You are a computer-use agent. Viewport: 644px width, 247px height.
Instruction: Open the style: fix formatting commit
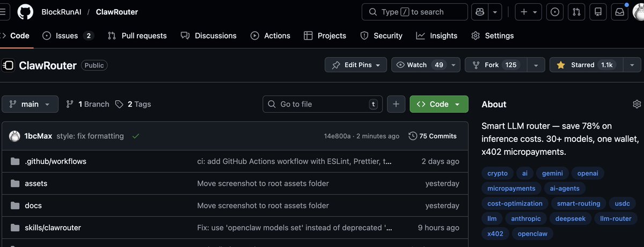pos(90,136)
